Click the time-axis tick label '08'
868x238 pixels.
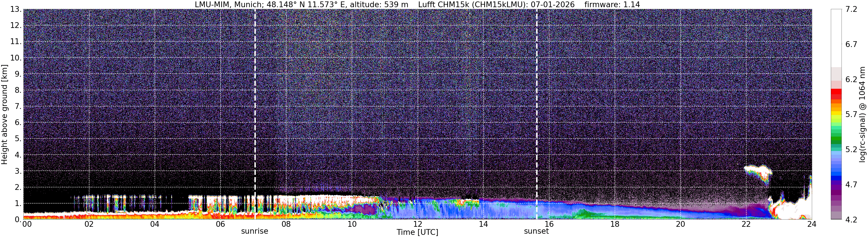pyautogui.click(x=286, y=224)
